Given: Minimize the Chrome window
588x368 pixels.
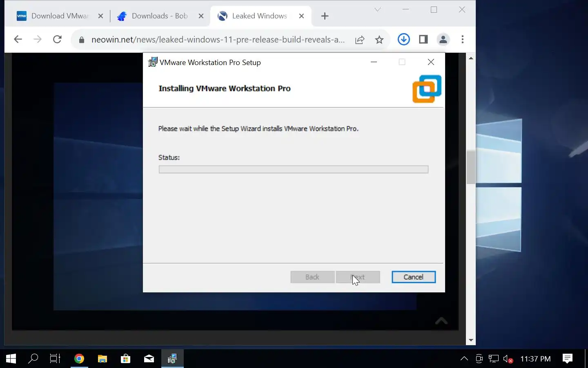Looking at the screenshot, I should tap(405, 9).
